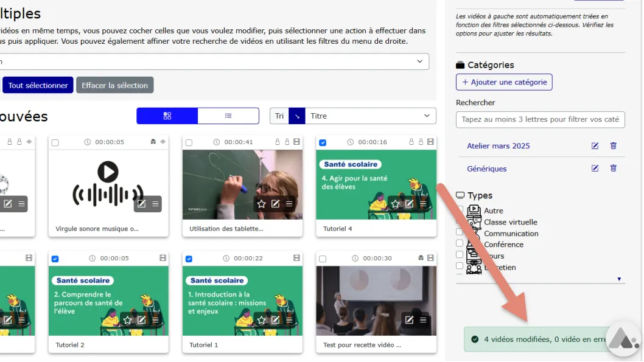Viewport: 644px width, 362px height.
Task: Favorite the Utilisation des tablette video
Action: 261,204
